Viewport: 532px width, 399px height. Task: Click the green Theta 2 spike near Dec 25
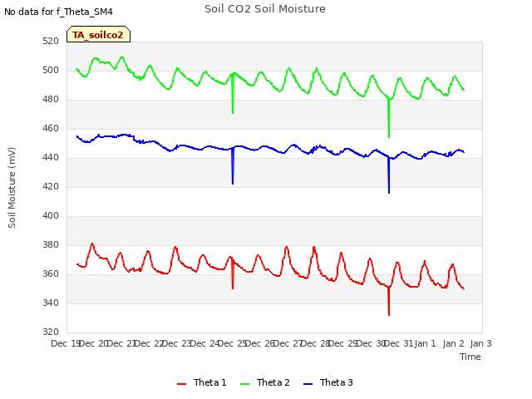click(233, 95)
